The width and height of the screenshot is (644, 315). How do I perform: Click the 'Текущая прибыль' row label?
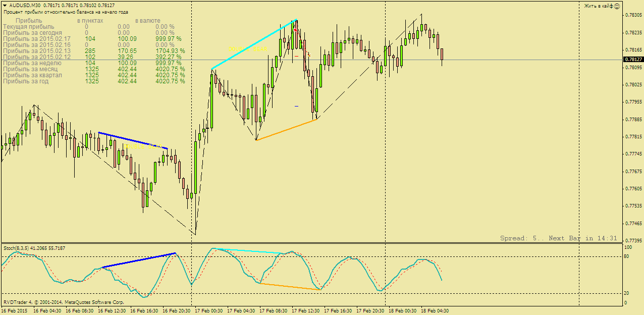[x=28, y=26]
